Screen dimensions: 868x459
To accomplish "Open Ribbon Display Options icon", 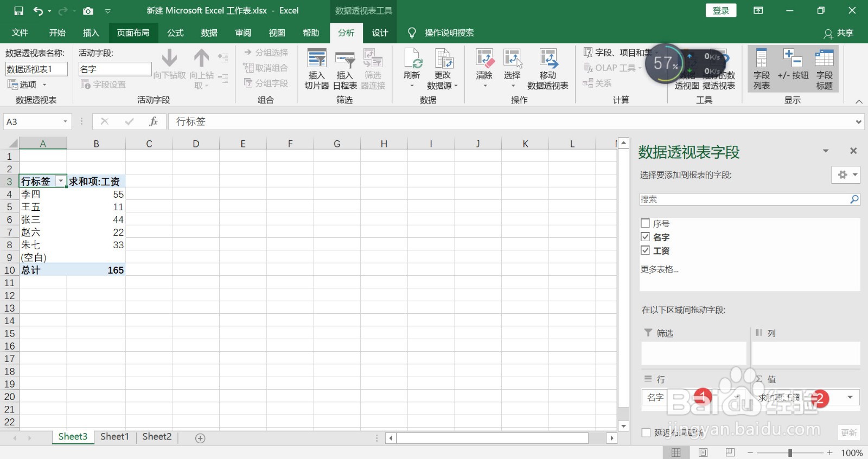I will pyautogui.click(x=758, y=11).
